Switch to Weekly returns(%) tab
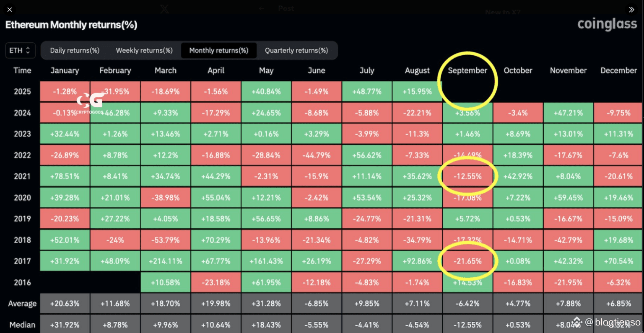Viewport: 644px width, 333px height. click(144, 50)
